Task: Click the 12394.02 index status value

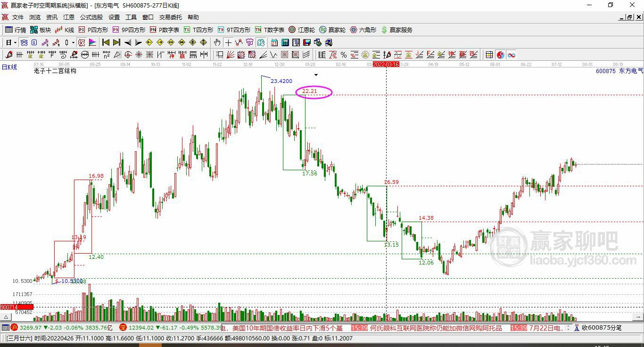Action: [142, 328]
